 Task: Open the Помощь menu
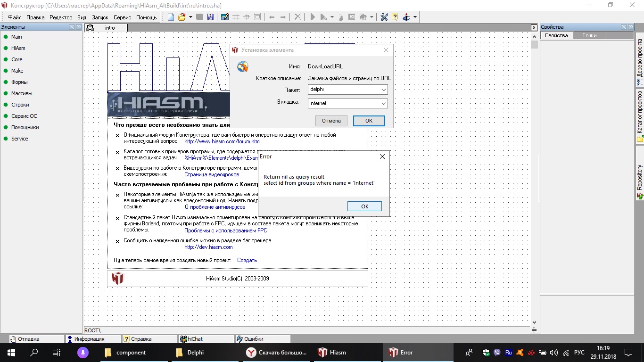(146, 17)
